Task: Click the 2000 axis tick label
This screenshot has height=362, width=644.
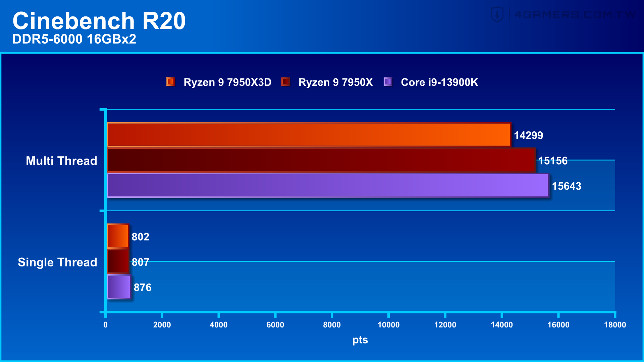Action: 162,325
